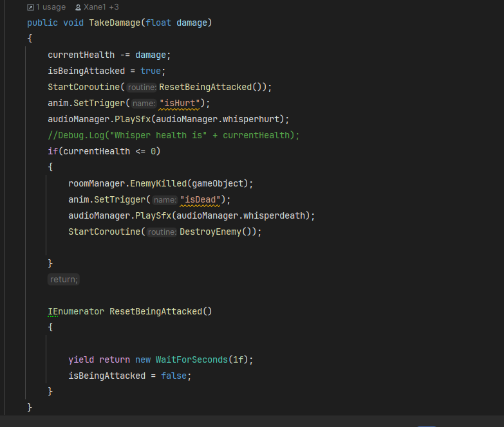Click ResetBeingAttacked() local function declaration
This screenshot has height=427, width=504.
(161, 311)
